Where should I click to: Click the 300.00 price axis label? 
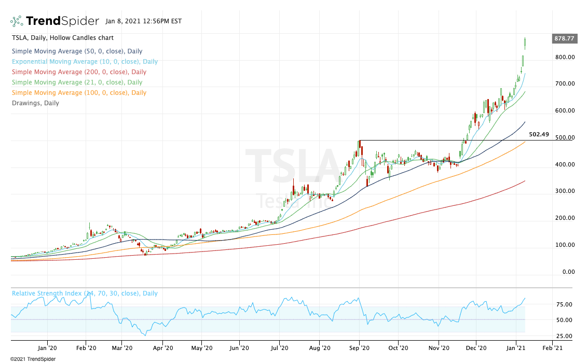click(565, 191)
